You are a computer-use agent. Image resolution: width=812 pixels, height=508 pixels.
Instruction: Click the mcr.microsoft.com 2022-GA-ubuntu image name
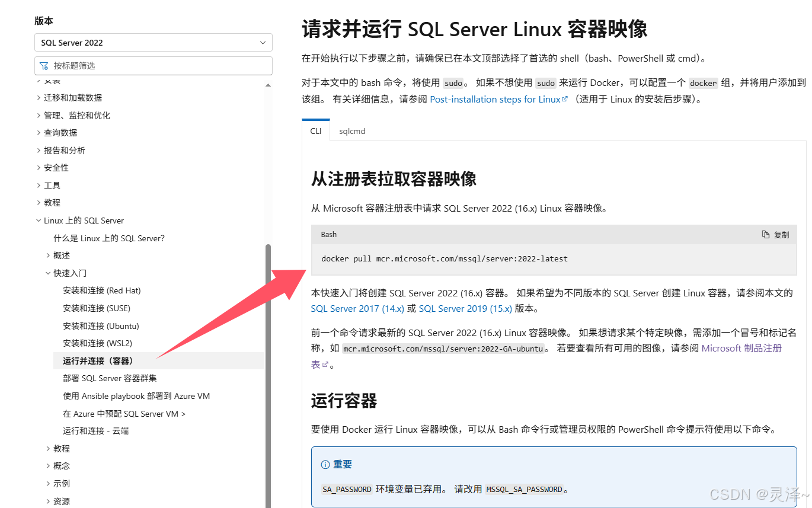(x=444, y=349)
